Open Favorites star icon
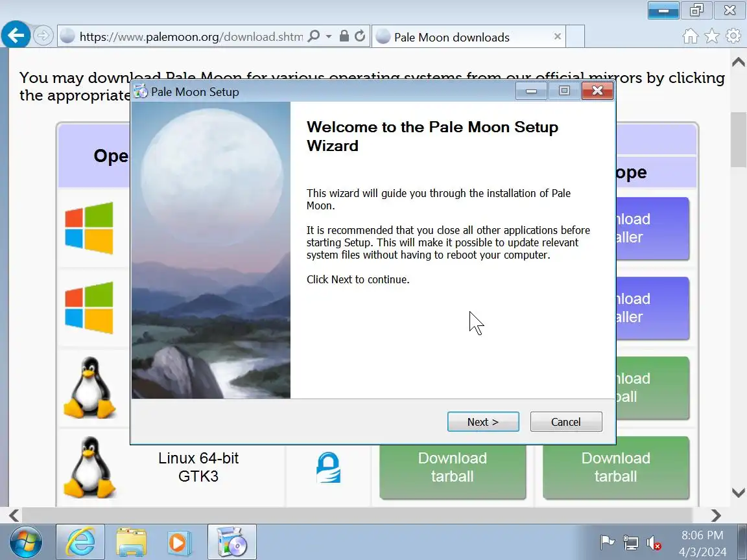This screenshot has height=560, width=747. click(712, 36)
